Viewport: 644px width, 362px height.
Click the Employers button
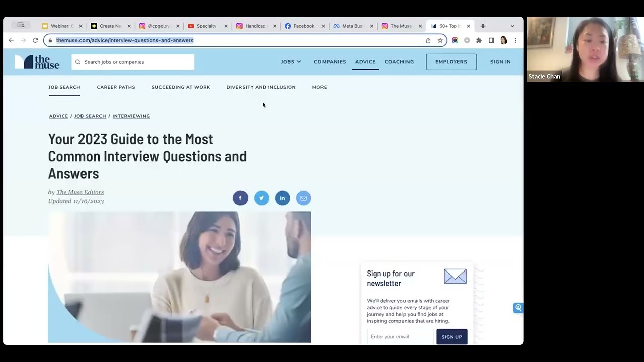pos(451,62)
